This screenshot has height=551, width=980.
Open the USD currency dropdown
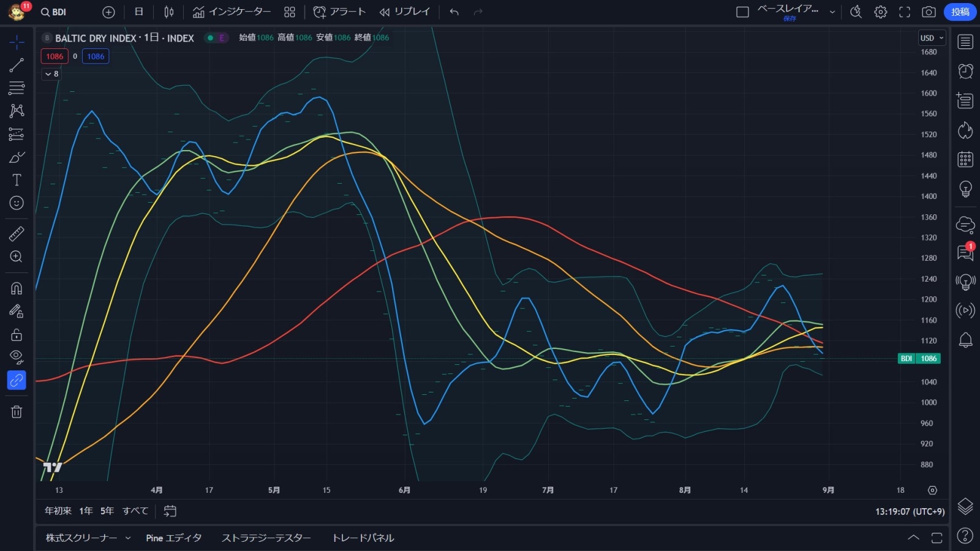(932, 38)
